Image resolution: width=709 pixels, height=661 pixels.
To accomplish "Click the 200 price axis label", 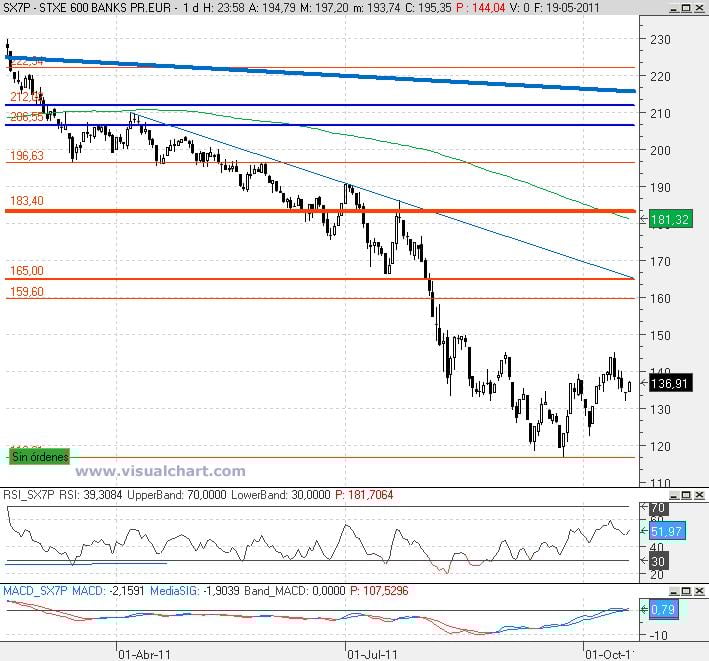I will coord(660,151).
